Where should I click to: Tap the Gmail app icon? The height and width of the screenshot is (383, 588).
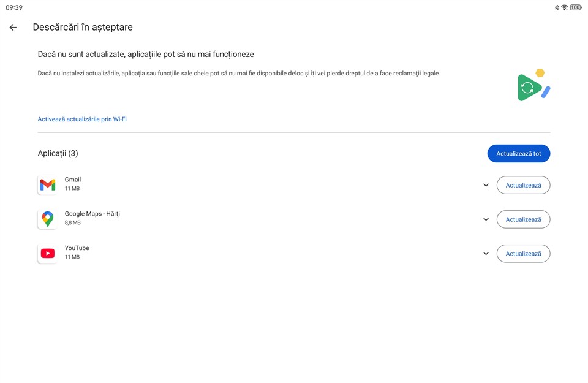click(x=47, y=185)
